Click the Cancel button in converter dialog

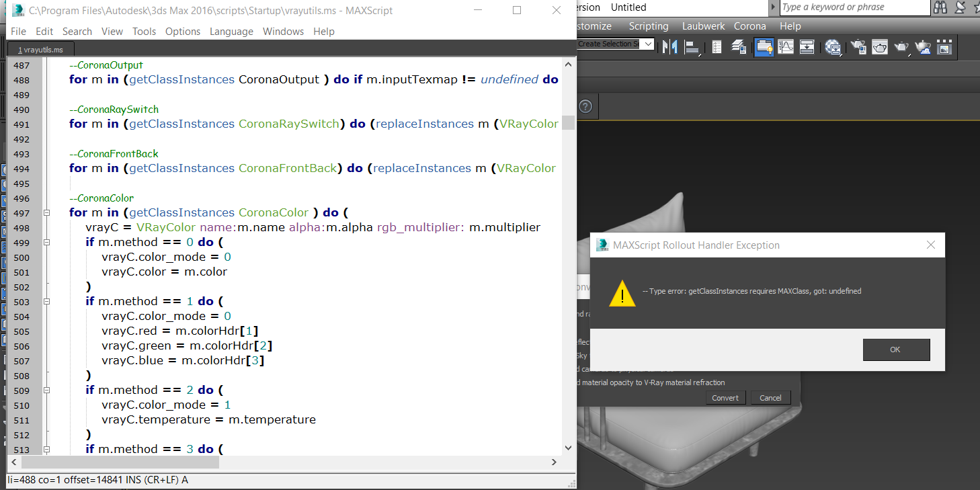pos(770,398)
